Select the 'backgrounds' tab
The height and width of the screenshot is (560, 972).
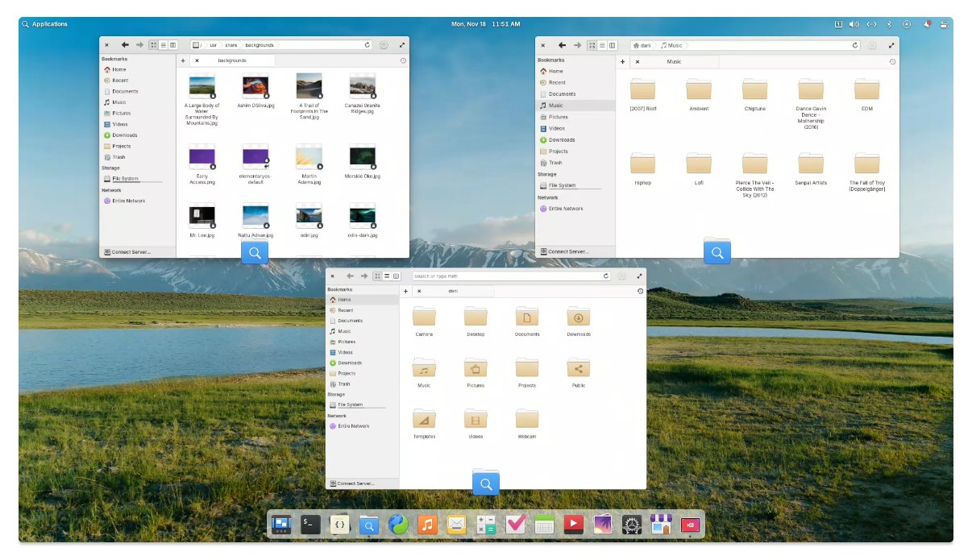(x=232, y=60)
